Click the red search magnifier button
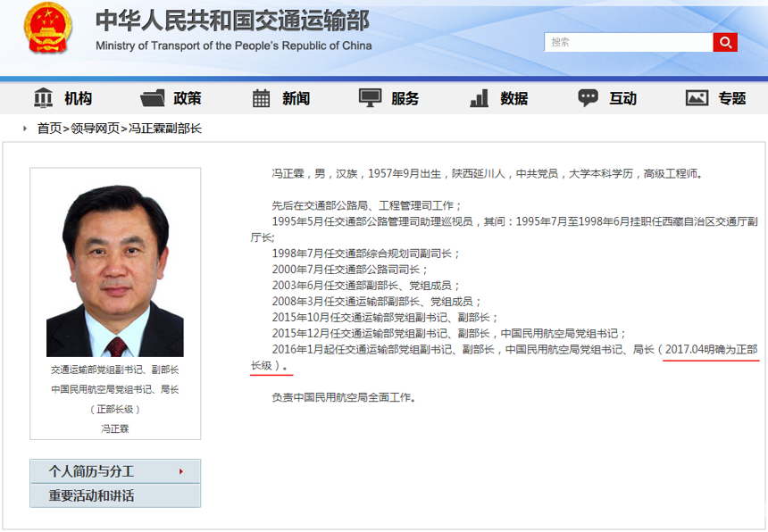 725,43
